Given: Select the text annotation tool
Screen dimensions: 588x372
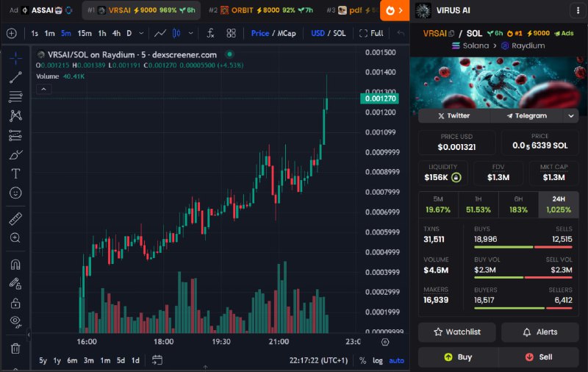Looking at the screenshot, I should pos(15,174).
